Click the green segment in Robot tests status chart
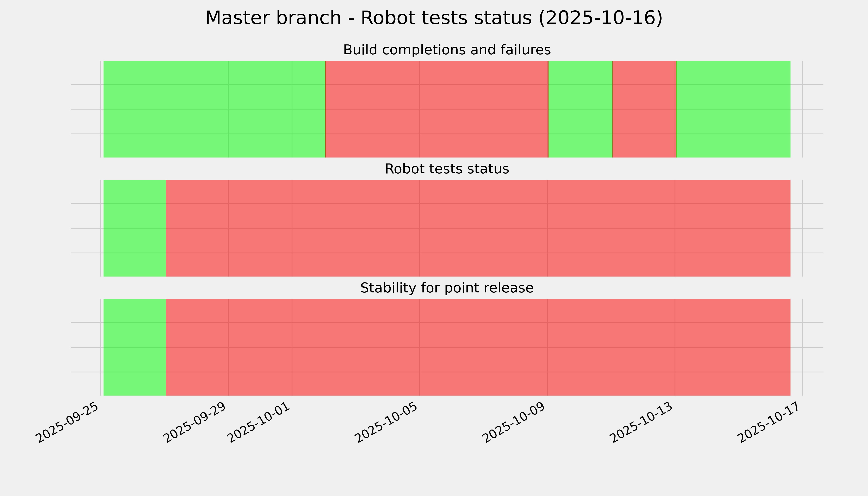Viewport: 868px width, 496px height. click(x=135, y=228)
